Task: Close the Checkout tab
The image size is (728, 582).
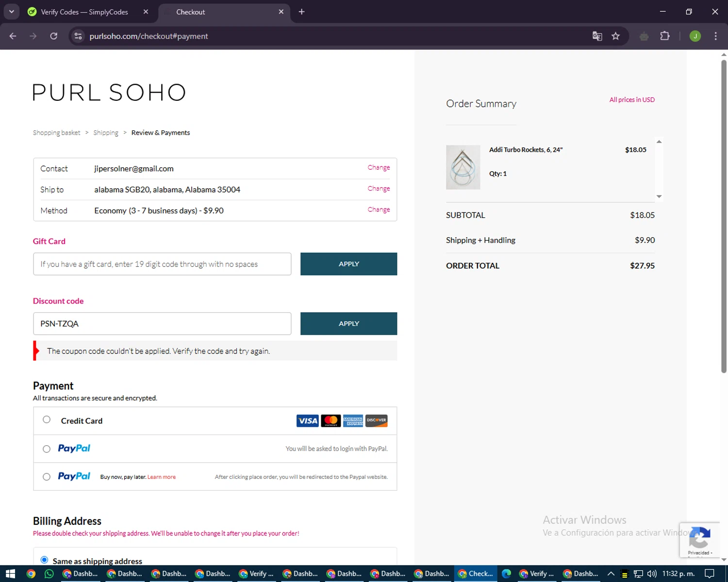Action: click(281, 12)
